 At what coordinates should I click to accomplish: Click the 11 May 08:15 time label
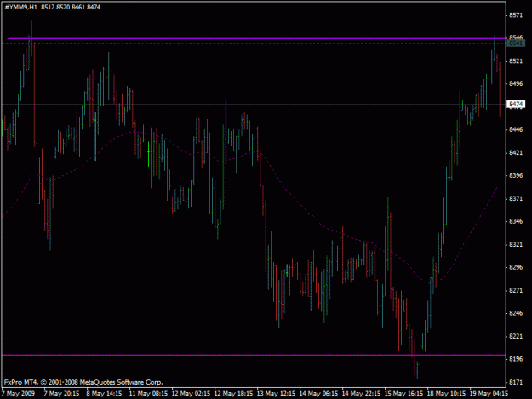(148, 393)
